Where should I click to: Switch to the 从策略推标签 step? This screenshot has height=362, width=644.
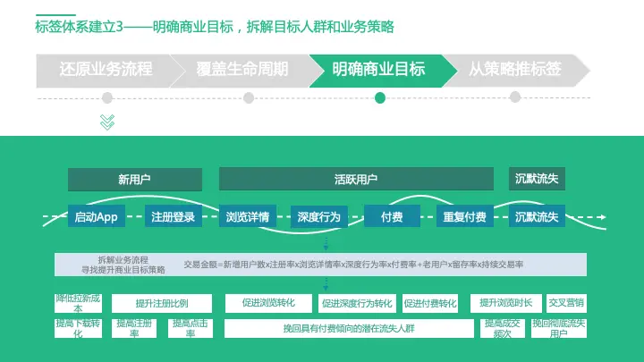(515, 71)
